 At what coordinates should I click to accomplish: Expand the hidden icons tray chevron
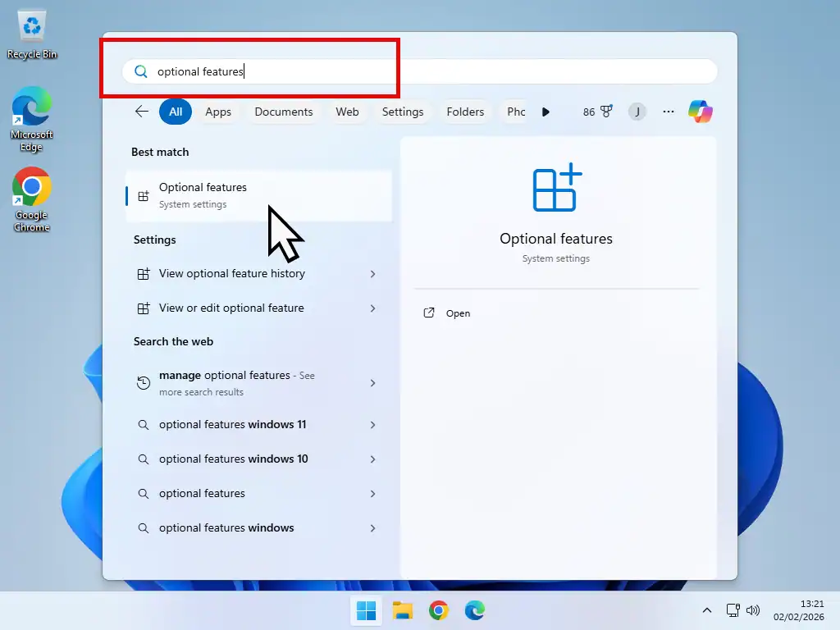coord(706,610)
